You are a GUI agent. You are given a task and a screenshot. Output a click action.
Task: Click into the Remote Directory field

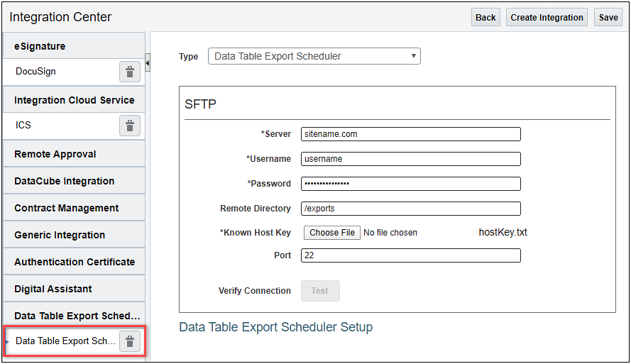point(410,209)
